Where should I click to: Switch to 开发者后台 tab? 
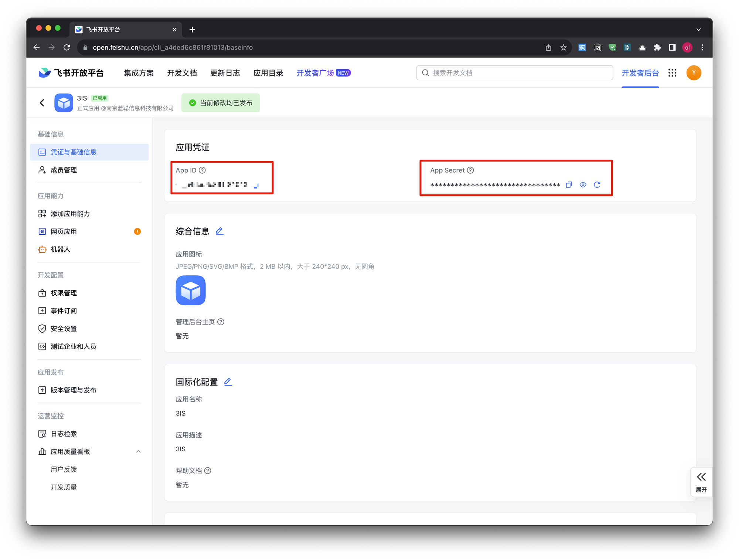[640, 73]
